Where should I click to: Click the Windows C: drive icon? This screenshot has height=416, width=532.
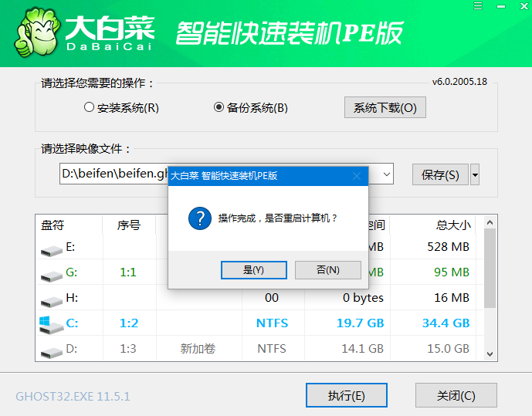click(x=51, y=325)
